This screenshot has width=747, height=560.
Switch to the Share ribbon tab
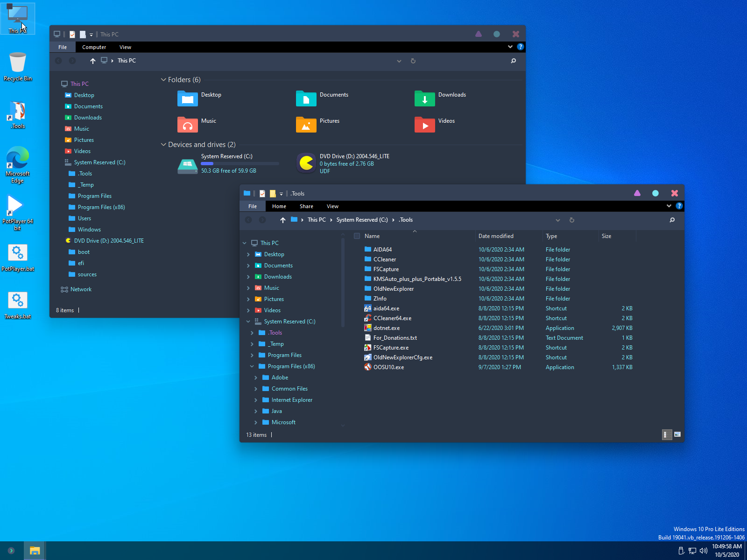[306, 206]
